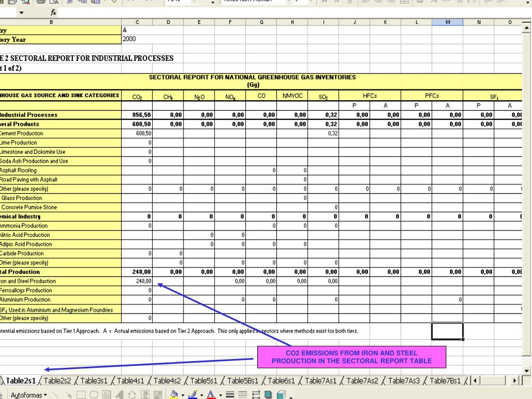Select column H header
This screenshot has height=399, width=532.
point(292,22)
